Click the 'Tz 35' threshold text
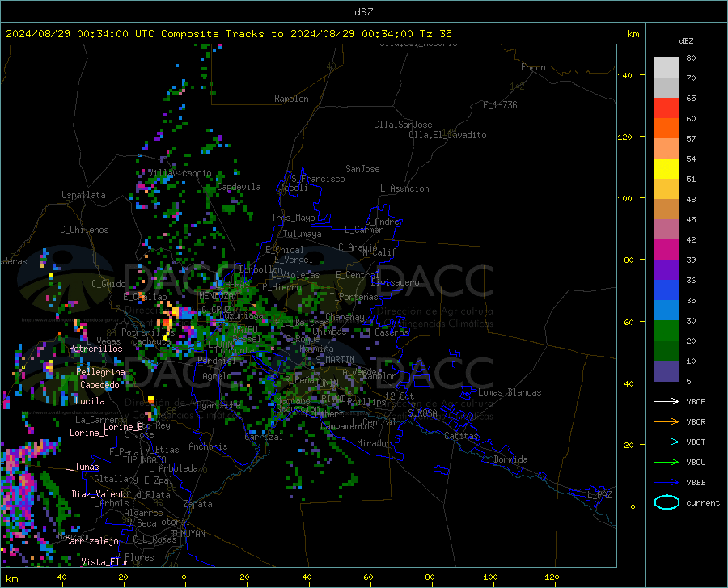 tap(435, 34)
